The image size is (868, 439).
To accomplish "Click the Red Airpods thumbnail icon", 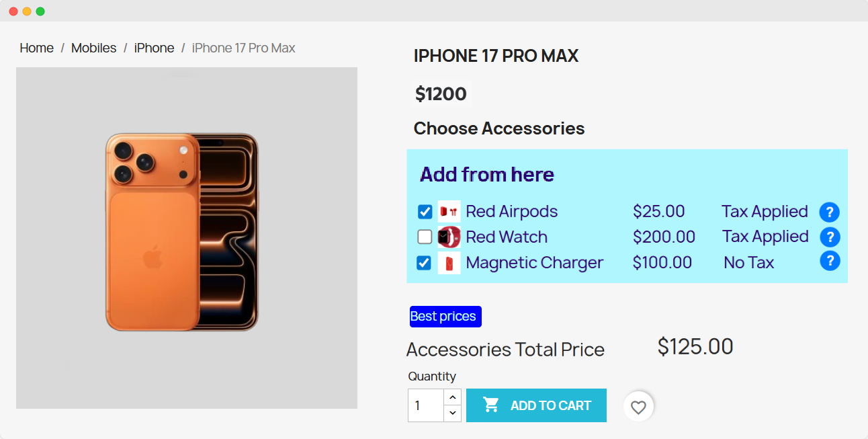I will (449, 212).
